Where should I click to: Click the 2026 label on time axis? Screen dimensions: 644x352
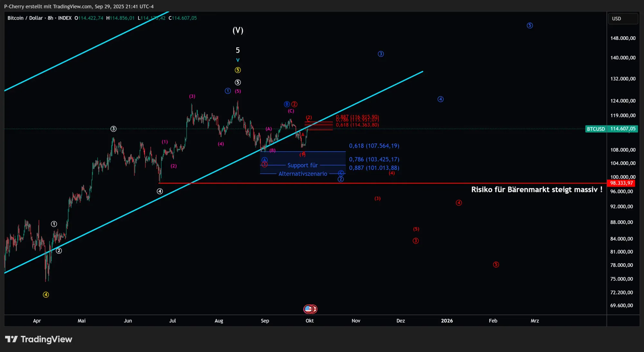click(447, 321)
